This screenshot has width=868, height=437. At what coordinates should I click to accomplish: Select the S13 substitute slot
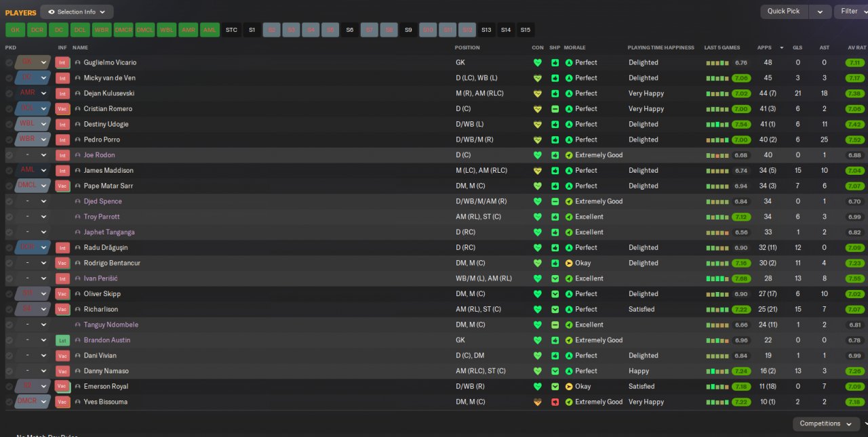(x=486, y=30)
